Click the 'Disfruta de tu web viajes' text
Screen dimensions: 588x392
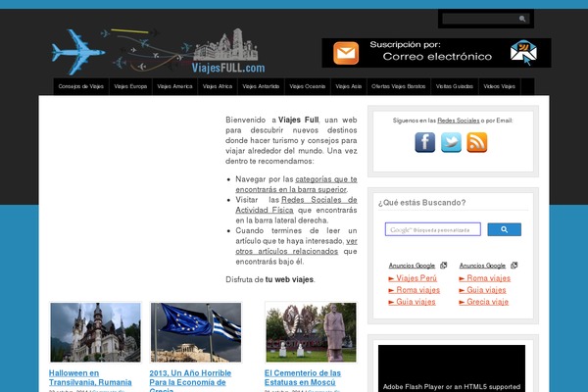270,279
